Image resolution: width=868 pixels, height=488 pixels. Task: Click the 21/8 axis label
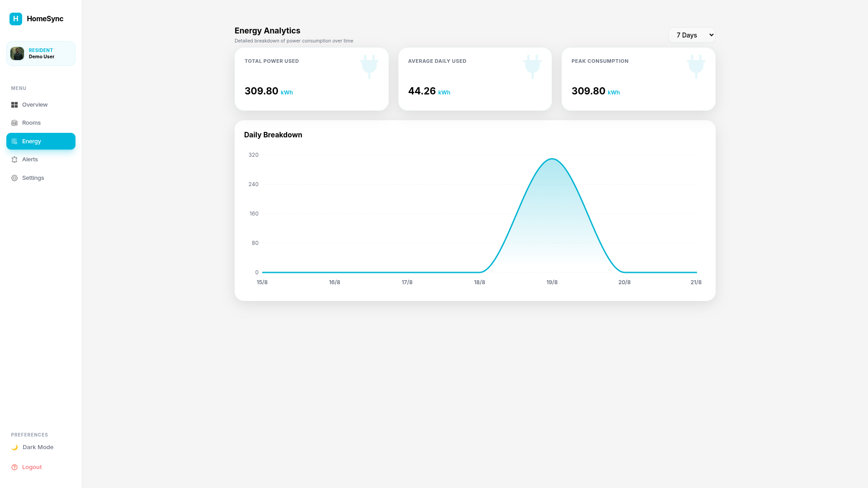(696, 282)
